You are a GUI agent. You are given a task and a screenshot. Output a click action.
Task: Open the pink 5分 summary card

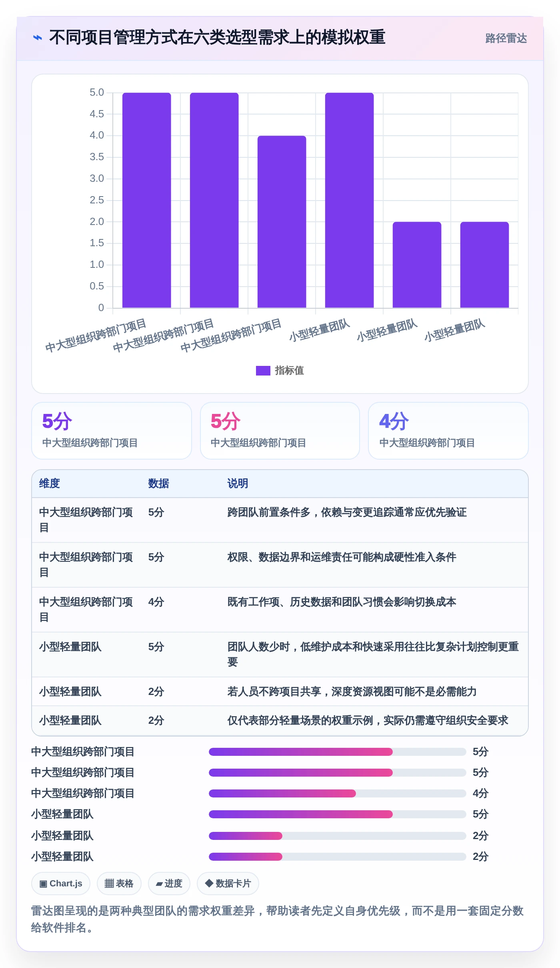pyautogui.click(x=280, y=430)
